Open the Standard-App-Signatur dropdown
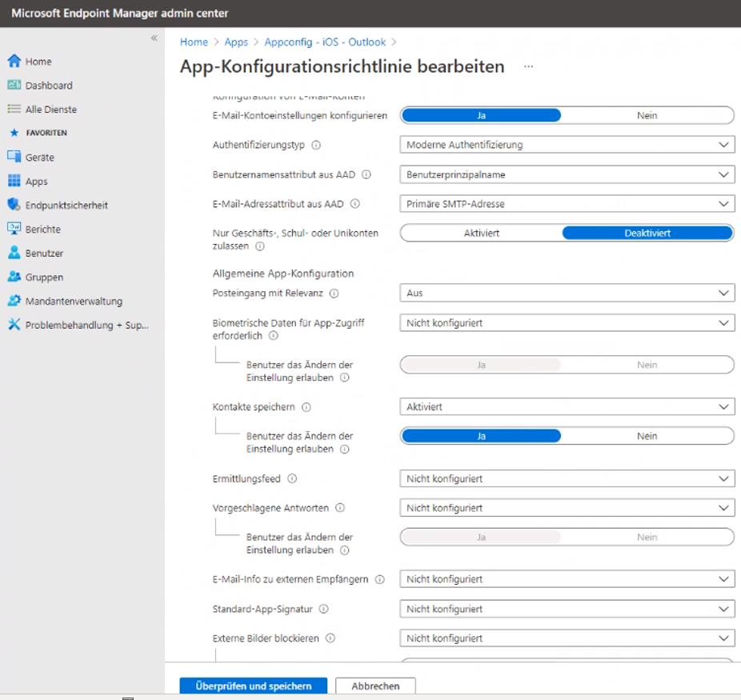This screenshot has width=741, height=700. point(567,609)
